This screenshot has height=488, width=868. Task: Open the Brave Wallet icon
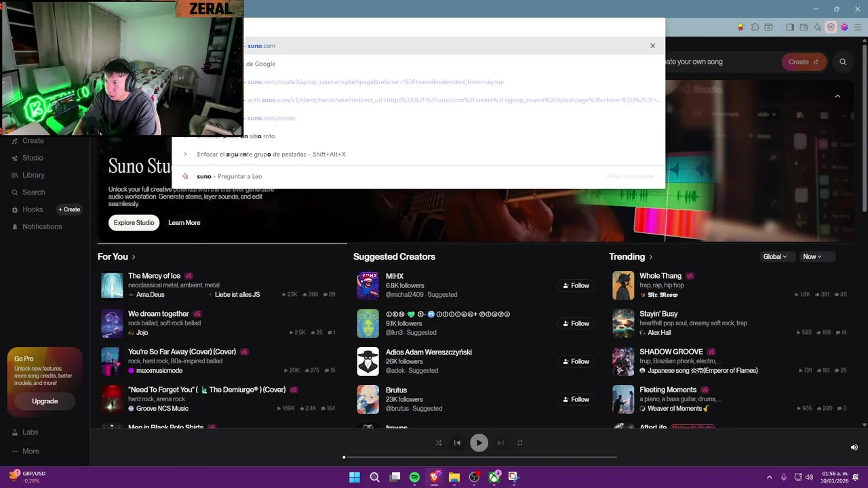[x=804, y=27]
